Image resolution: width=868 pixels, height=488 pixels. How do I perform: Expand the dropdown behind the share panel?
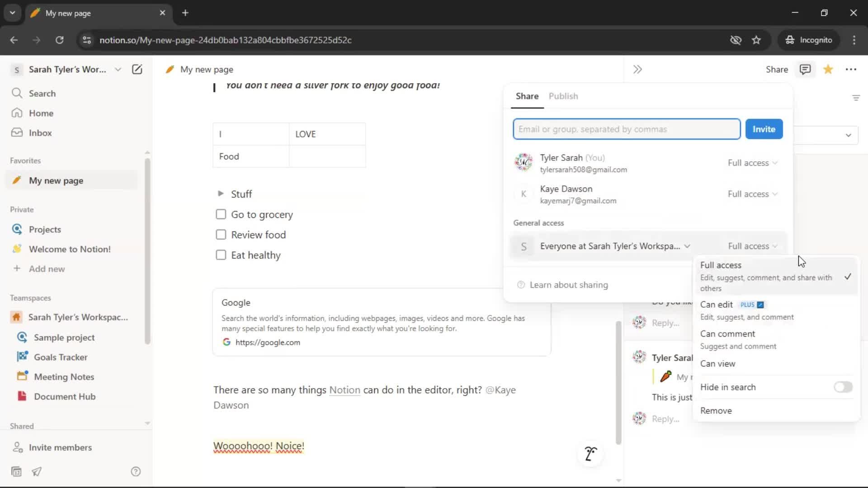point(848,135)
